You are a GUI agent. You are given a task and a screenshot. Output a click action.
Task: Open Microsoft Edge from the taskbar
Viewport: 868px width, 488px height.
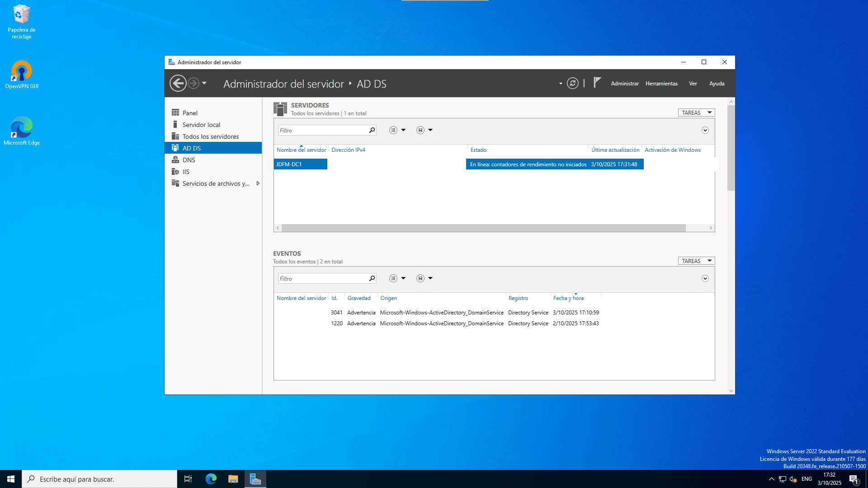tap(211, 479)
